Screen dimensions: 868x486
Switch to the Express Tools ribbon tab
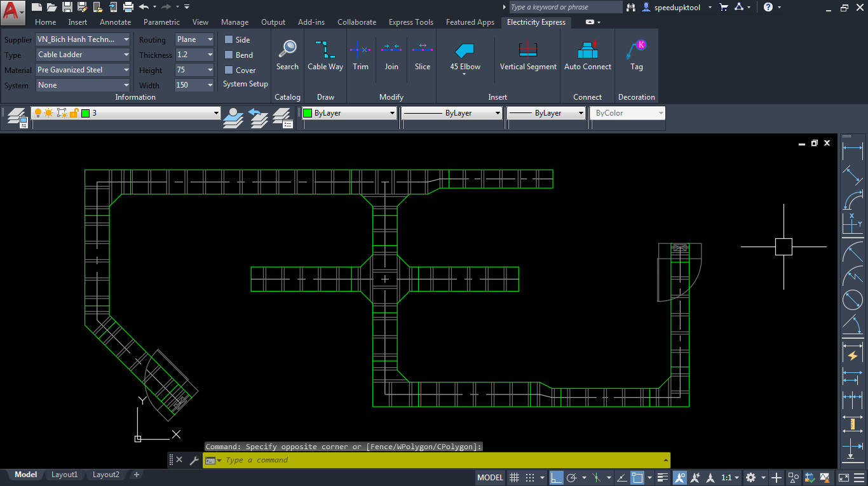tap(411, 22)
